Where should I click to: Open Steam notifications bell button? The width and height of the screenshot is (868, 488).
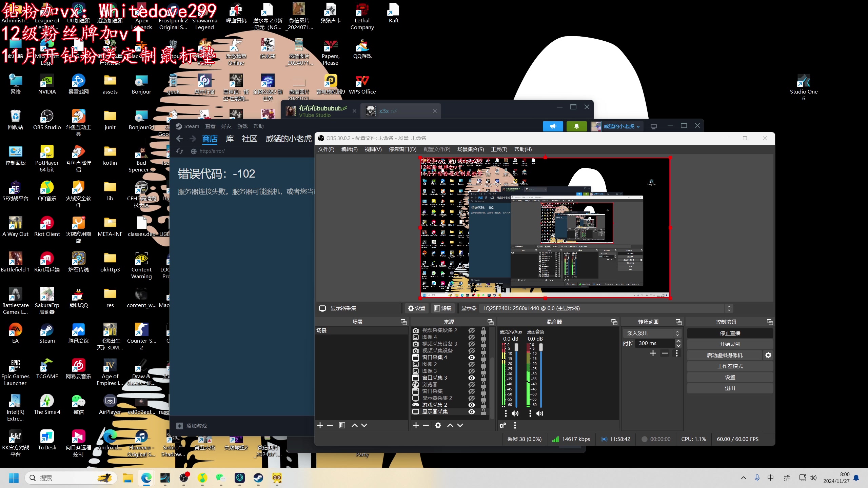(x=576, y=126)
